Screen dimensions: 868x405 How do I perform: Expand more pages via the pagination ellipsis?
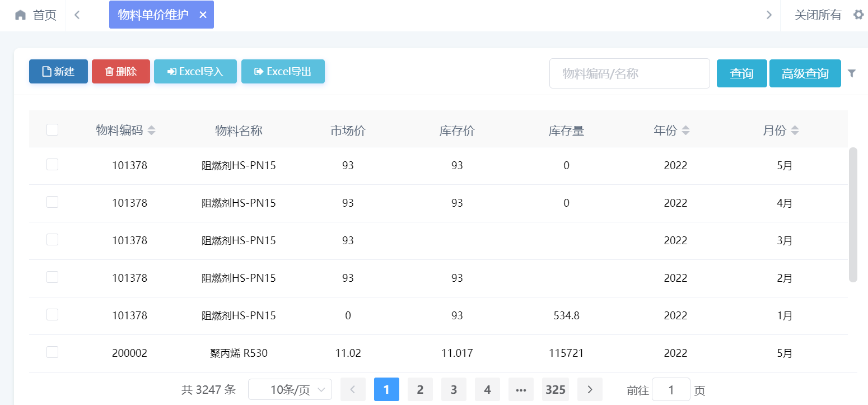click(521, 389)
